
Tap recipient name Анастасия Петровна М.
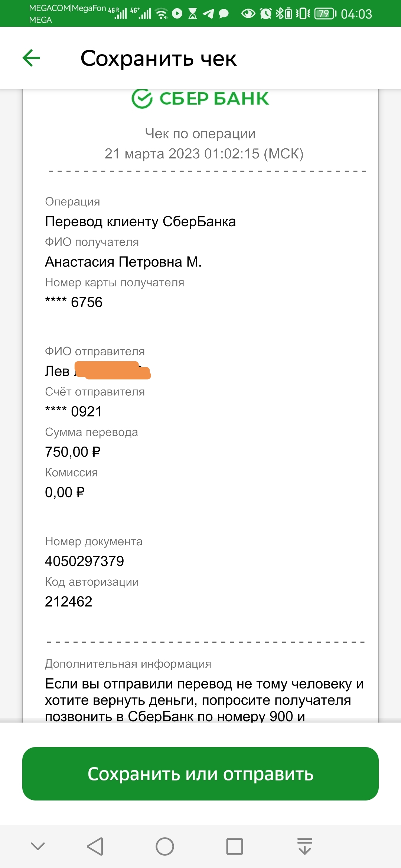123,262
